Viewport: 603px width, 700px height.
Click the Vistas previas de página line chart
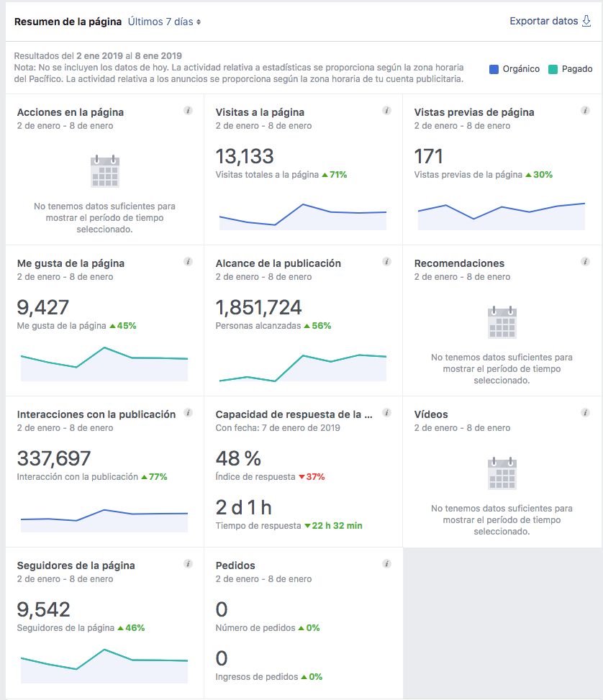point(501,217)
